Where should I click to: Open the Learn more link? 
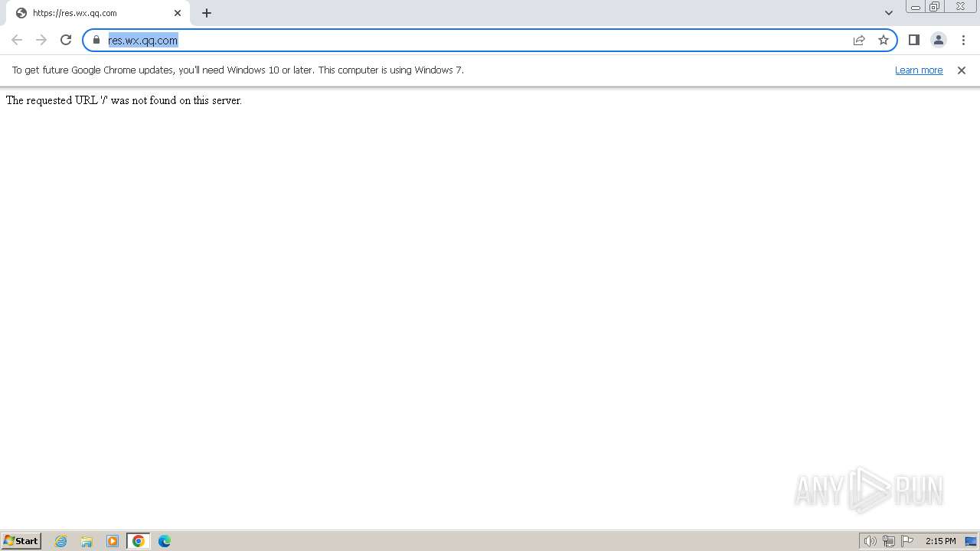pyautogui.click(x=919, y=70)
